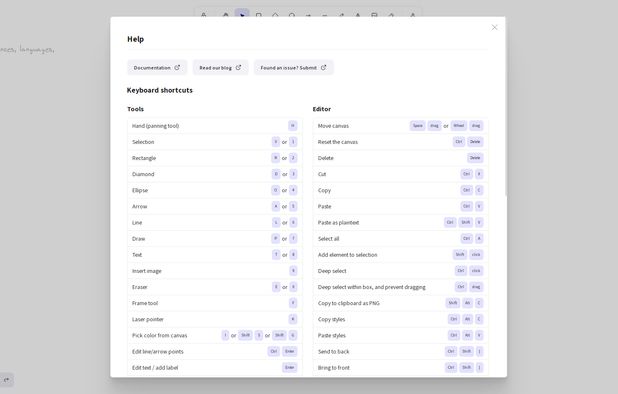Viewport: 618px width, 394px height.
Task: Click the Paste as plaintext shortcut row
Action: [400, 223]
